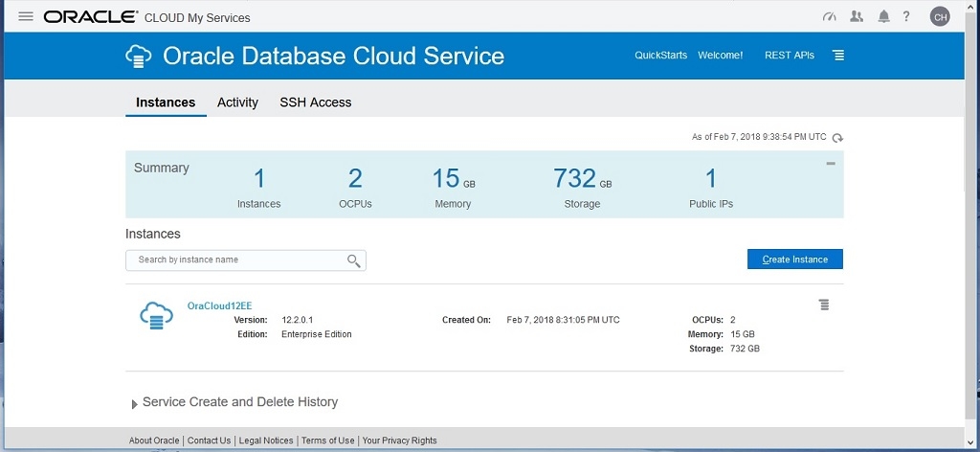Open the help question mark
The height and width of the screenshot is (452, 980).
point(906,17)
